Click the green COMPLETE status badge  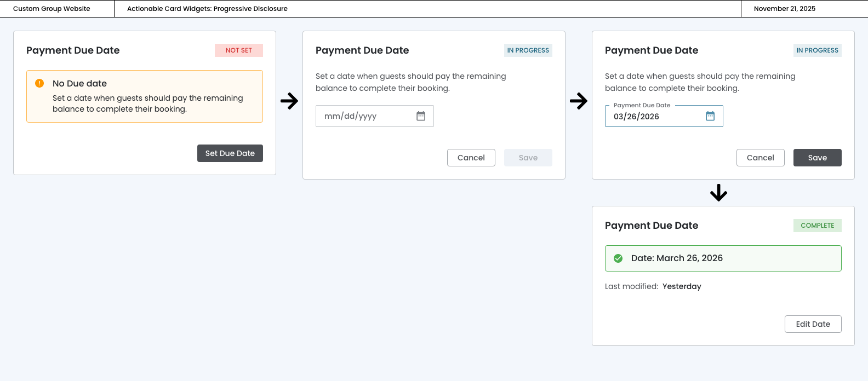pyautogui.click(x=818, y=226)
